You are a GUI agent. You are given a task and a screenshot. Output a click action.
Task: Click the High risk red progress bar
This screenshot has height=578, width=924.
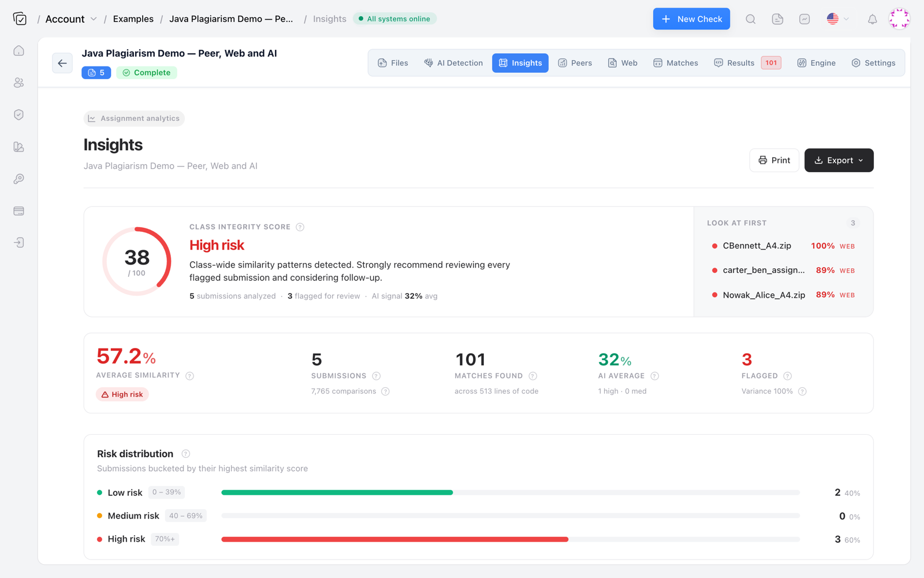point(395,539)
